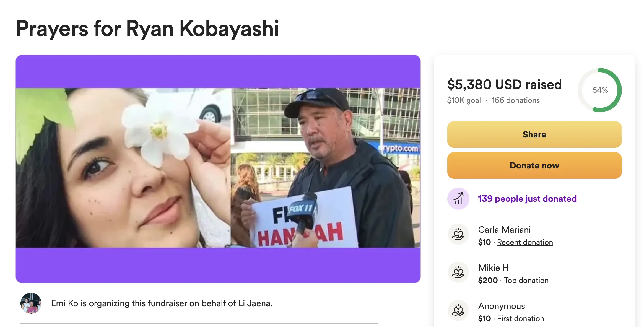Click the organizer text mentioning Li Jaena
Screen dimensions: 644x327
click(x=161, y=303)
